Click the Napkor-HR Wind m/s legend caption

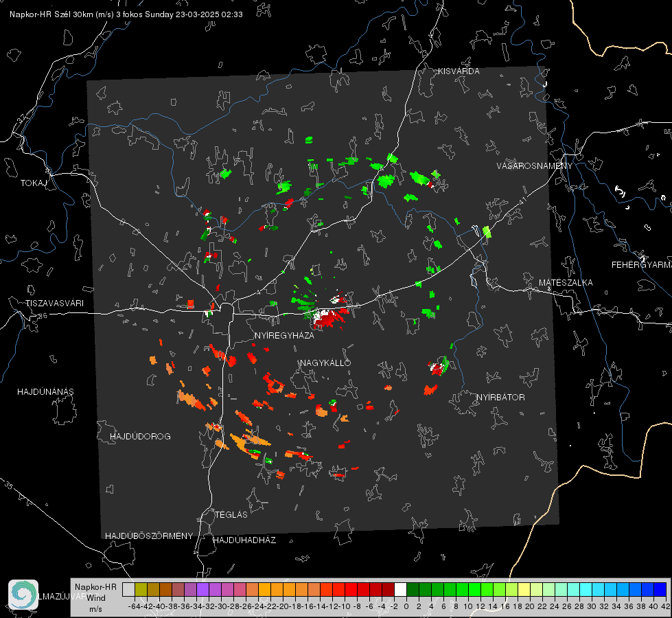[95, 598]
